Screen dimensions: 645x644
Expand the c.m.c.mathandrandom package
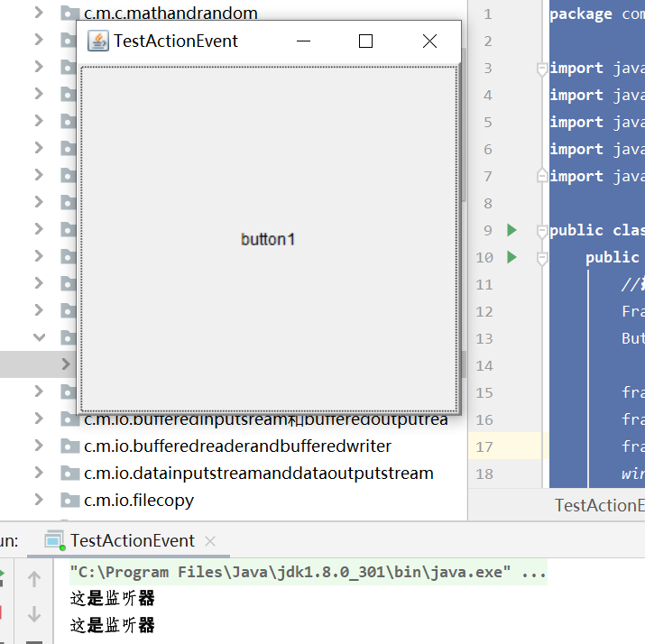click(39, 13)
